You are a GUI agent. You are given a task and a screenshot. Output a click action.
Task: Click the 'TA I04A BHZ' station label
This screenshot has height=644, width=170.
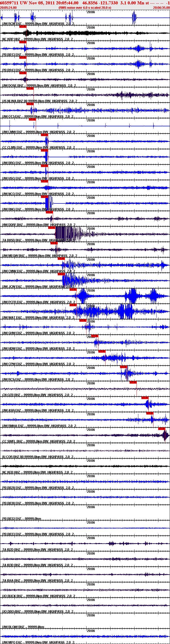pos(11,581)
